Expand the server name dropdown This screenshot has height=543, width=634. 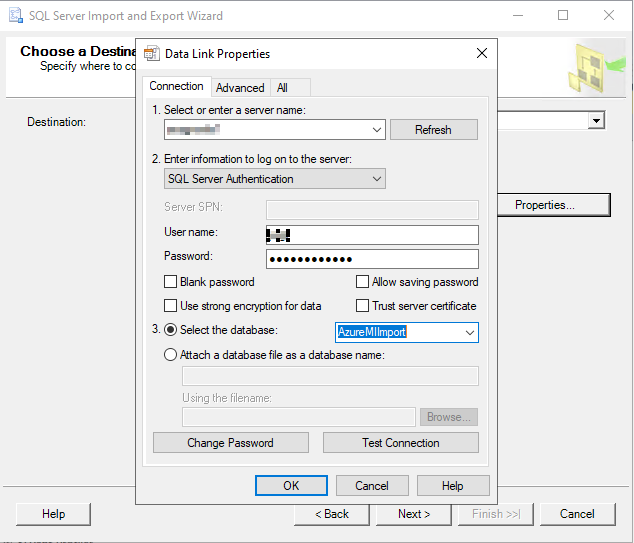[x=376, y=130]
